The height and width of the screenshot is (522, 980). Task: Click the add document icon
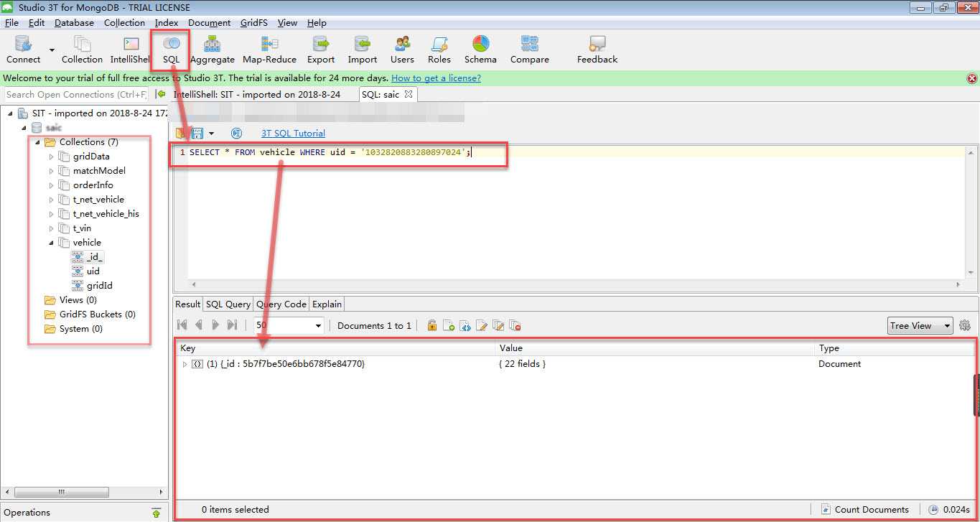449,325
